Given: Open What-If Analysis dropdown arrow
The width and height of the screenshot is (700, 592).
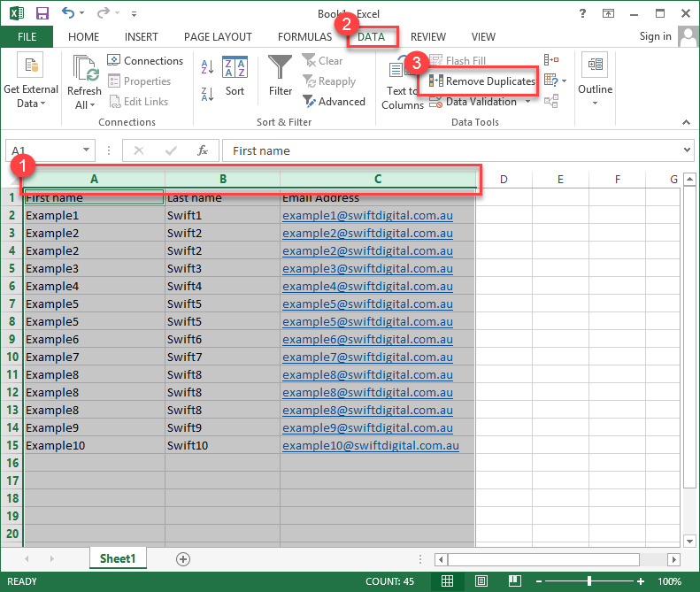Looking at the screenshot, I should [x=565, y=81].
